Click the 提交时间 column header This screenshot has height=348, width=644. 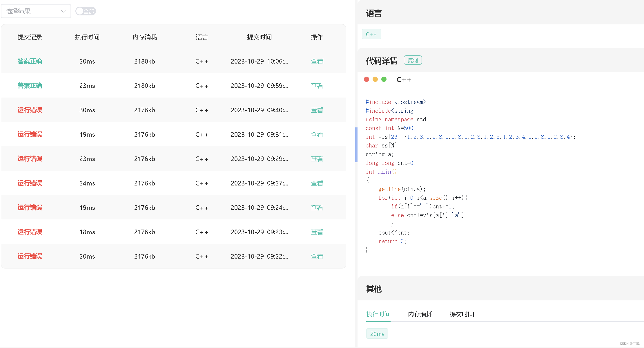point(259,37)
